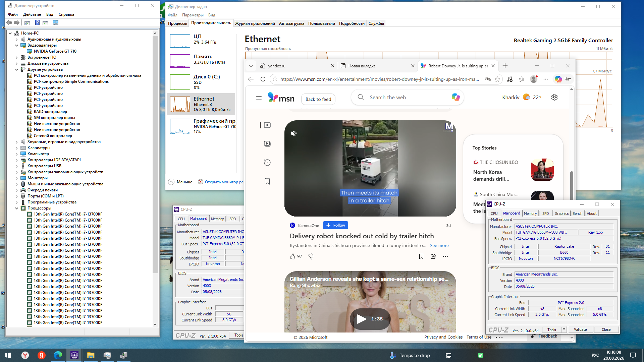Click See more on the robot story
The width and height of the screenshot is (644, 362).
click(439, 245)
